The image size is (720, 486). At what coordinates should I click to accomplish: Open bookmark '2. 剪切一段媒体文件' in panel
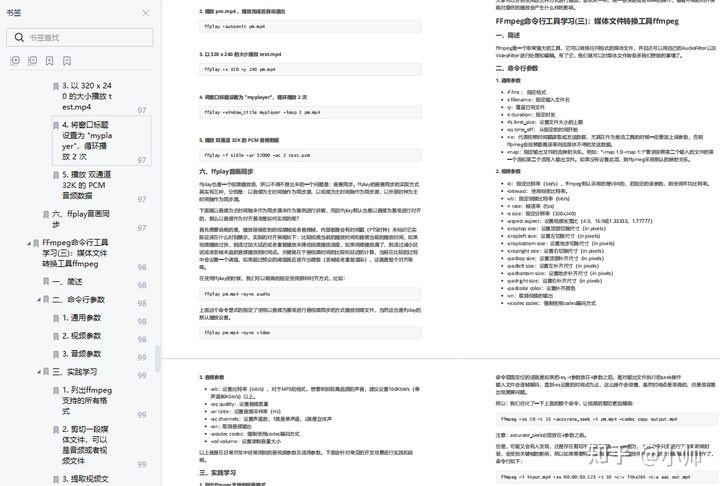tap(85, 445)
